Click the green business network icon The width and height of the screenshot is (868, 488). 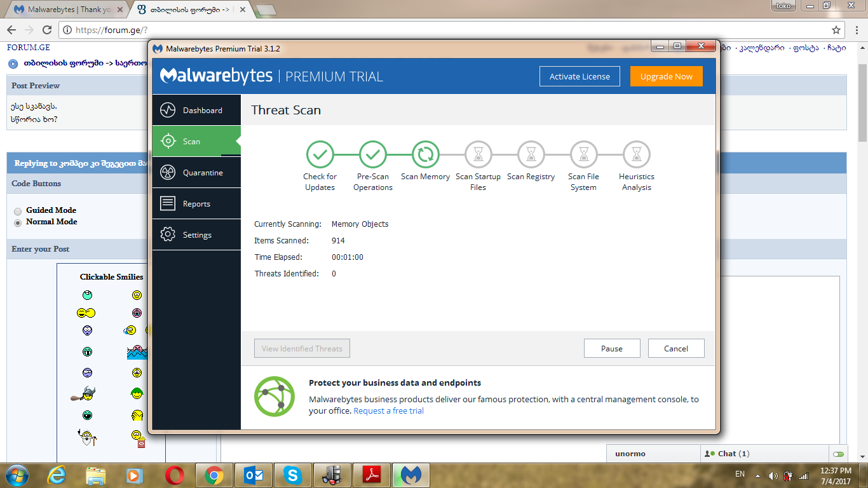pos(275,396)
